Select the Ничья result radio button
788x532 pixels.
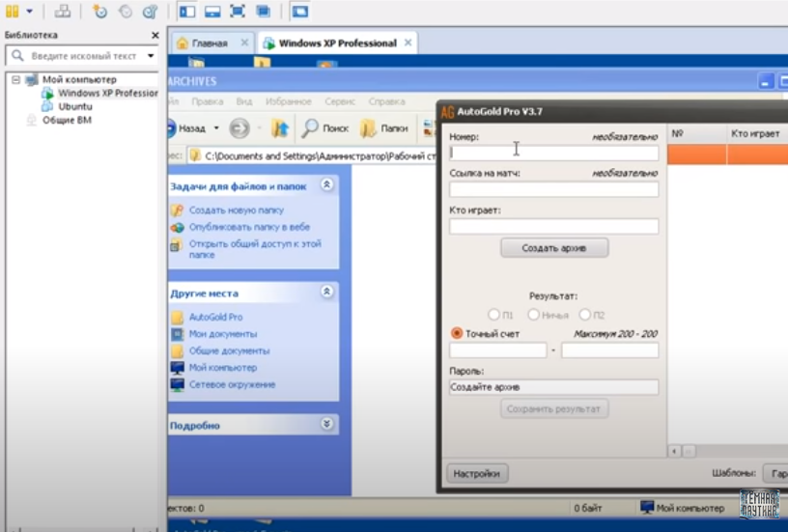[x=534, y=315]
